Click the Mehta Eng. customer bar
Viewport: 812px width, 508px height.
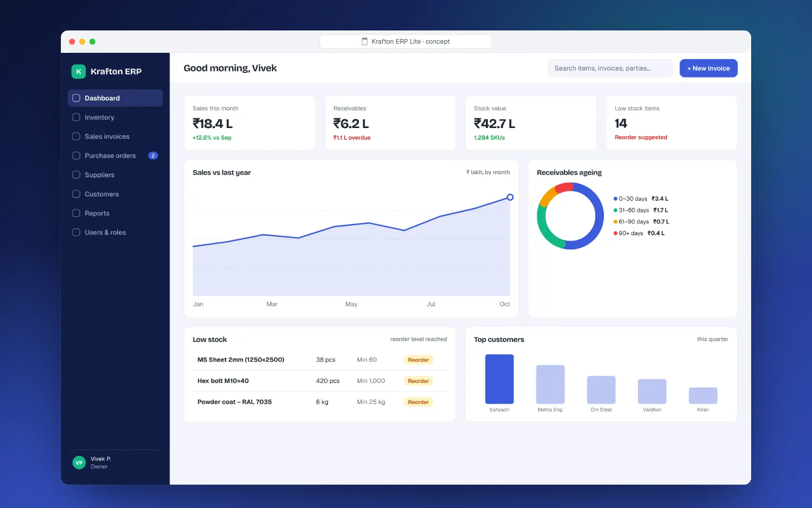pyautogui.click(x=551, y=385)
